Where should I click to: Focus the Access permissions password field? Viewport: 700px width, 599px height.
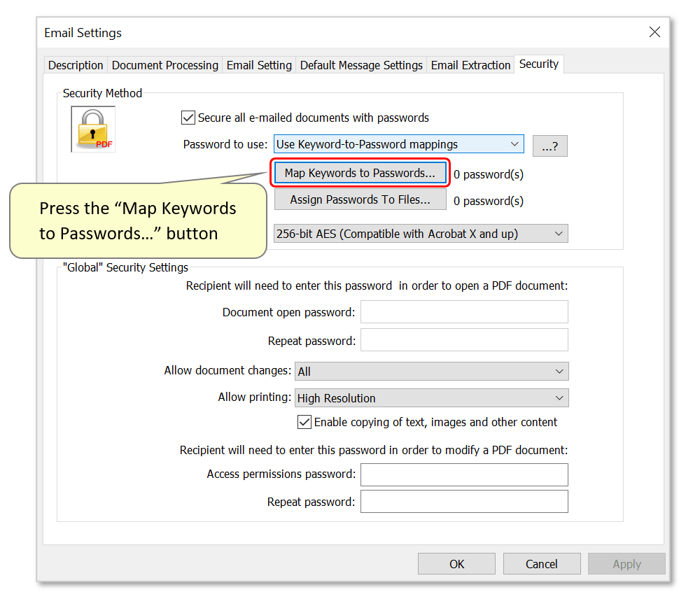pos(464,474)
